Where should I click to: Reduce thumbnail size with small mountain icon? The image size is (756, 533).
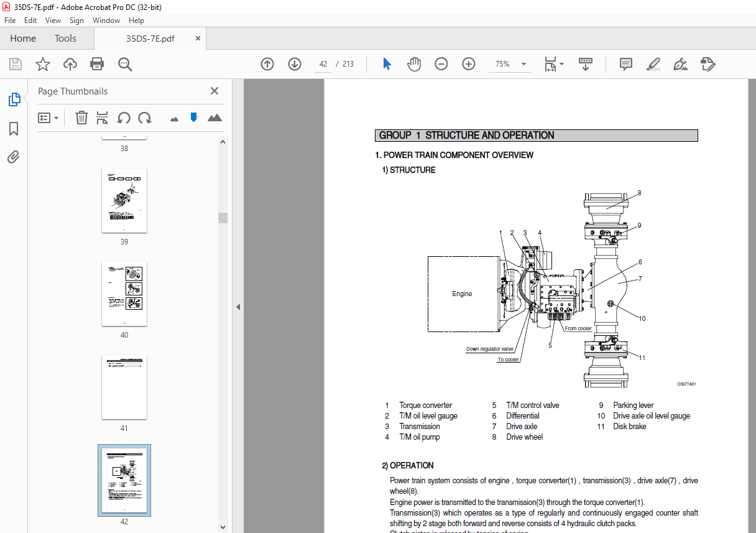(174, 118)
